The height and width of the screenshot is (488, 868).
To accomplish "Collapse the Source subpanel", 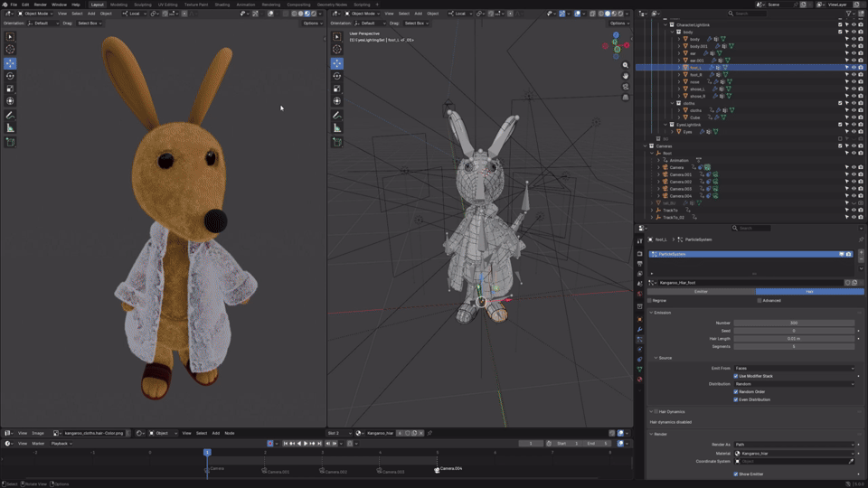I will tap(656, 358).
